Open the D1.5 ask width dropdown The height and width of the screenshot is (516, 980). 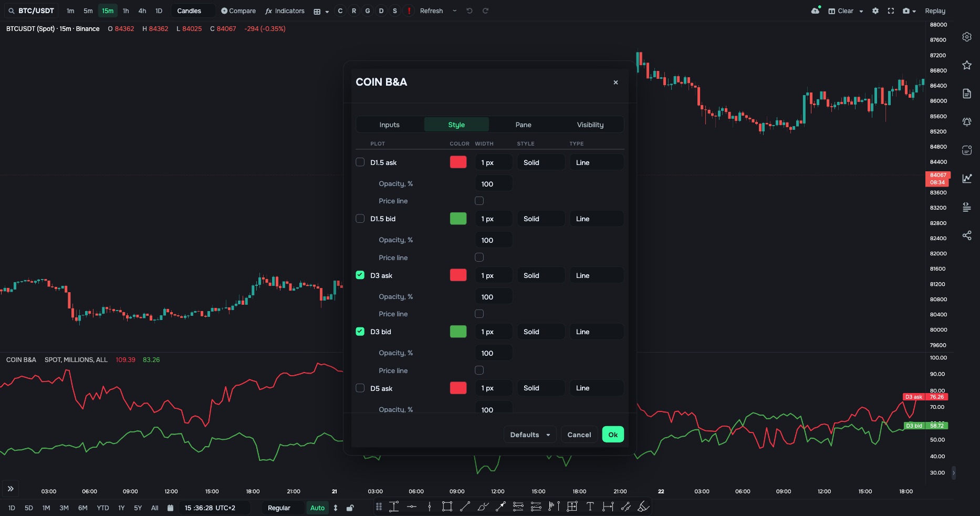[494, 162]
